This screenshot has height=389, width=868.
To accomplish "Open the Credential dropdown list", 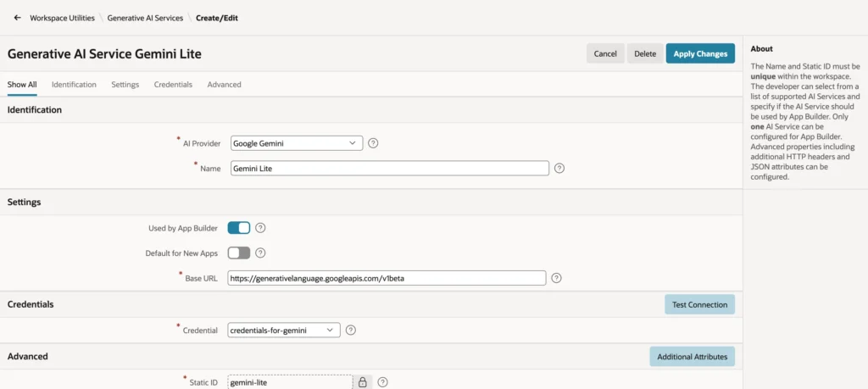I will point(284,331).
